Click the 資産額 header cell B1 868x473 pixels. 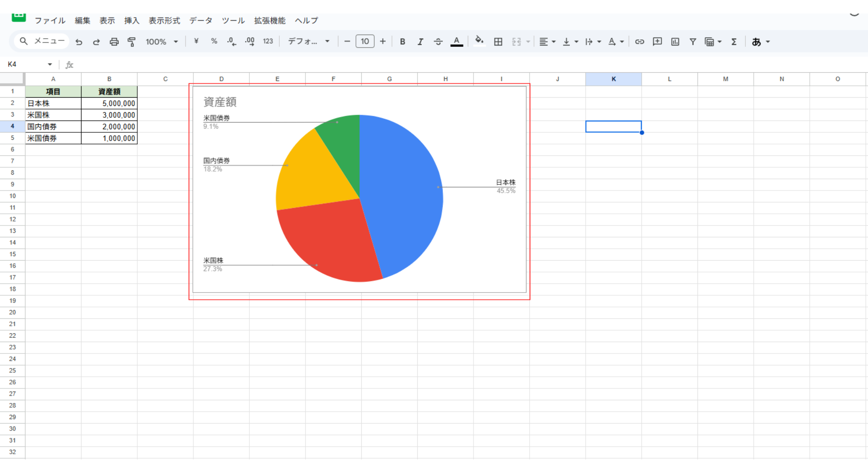[x=109, y=92]
